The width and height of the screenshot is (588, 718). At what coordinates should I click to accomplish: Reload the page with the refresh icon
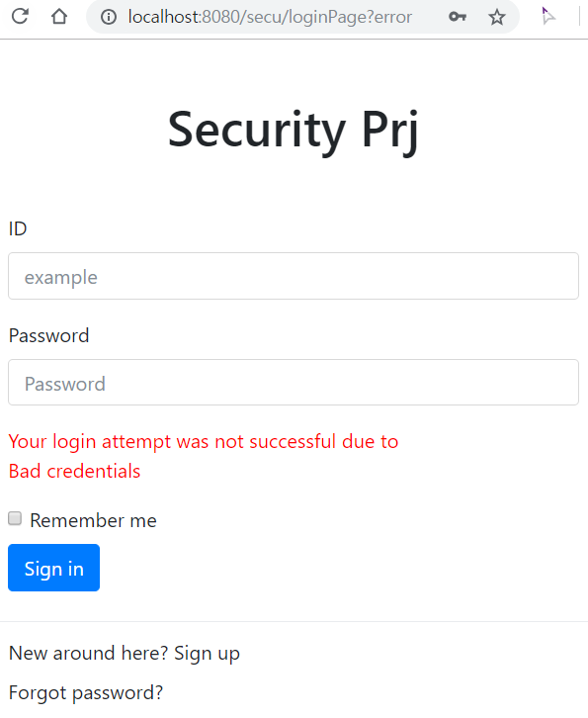[20, 16]
